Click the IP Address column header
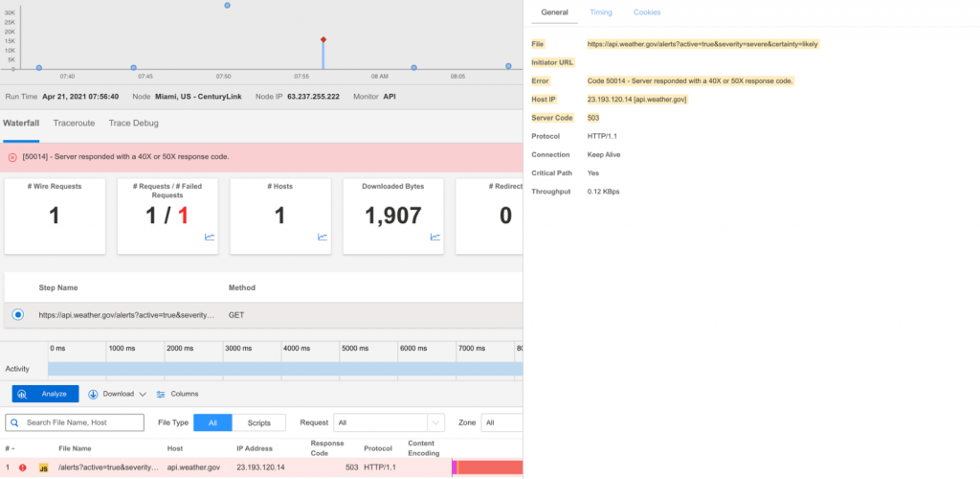Viewport: 980px width, 479px height. 255,448
